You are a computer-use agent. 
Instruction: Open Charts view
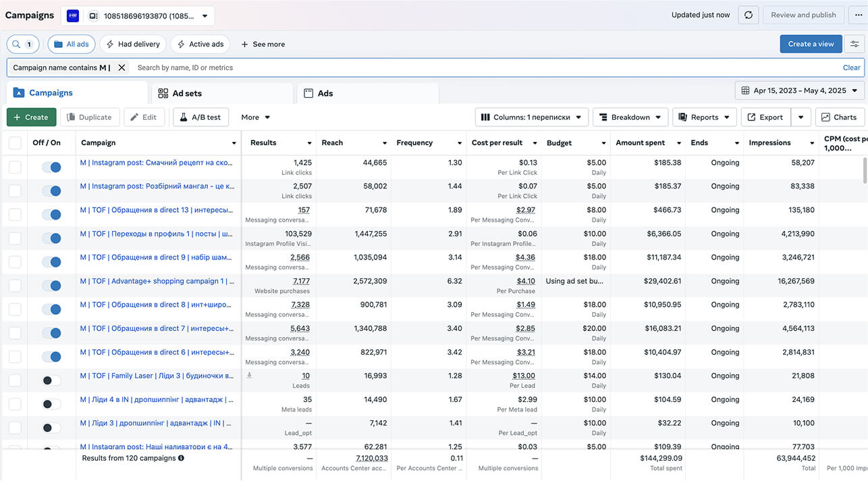pyautogui.click(x=840, y=117)
